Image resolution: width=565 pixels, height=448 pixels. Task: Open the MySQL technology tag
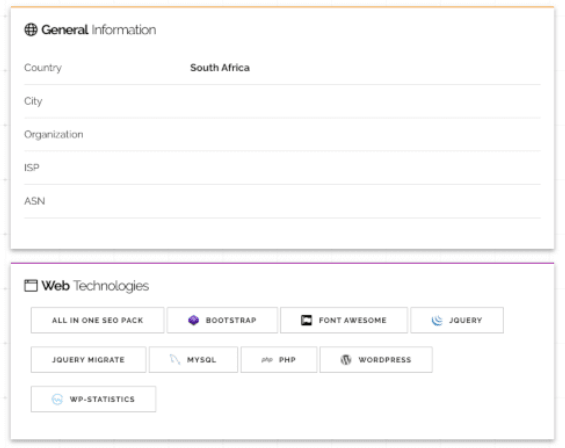[x=193, y=359]
